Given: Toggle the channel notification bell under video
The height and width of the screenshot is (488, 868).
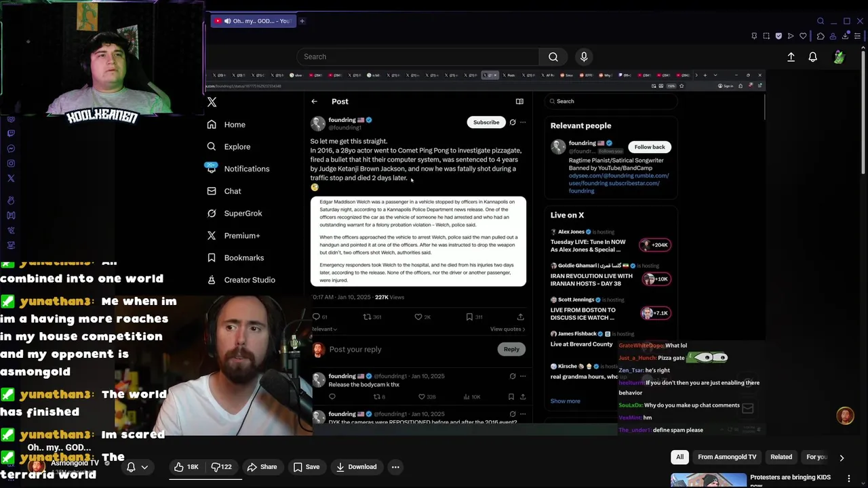Looking at the screenshot, I should (131, 467).
